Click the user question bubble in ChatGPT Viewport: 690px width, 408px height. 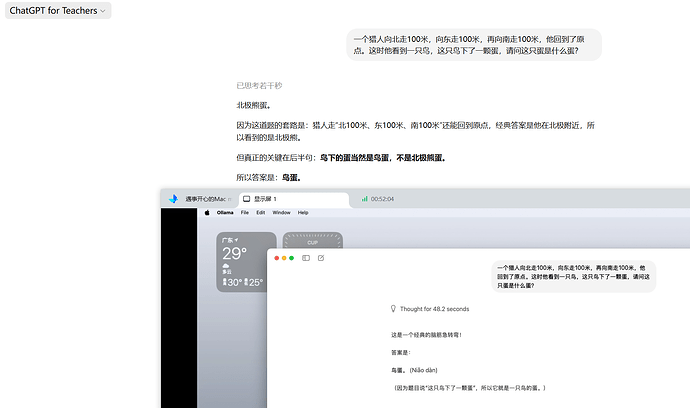click(474, 45)
